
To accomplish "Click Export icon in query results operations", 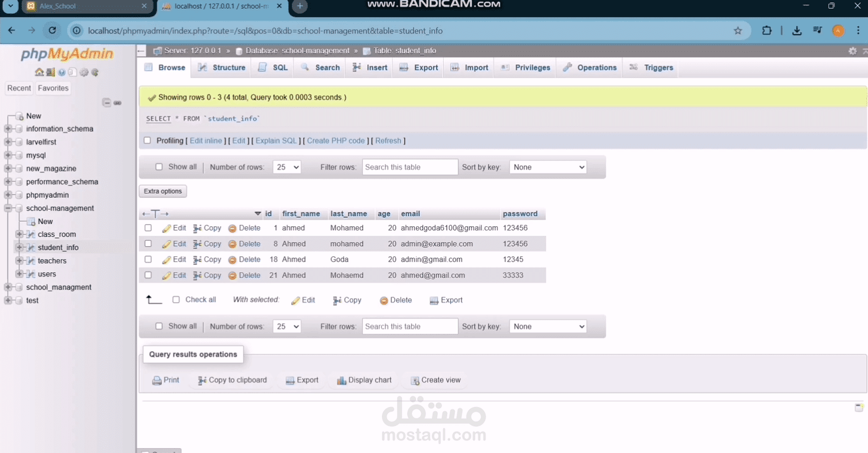I will point(290,381).
